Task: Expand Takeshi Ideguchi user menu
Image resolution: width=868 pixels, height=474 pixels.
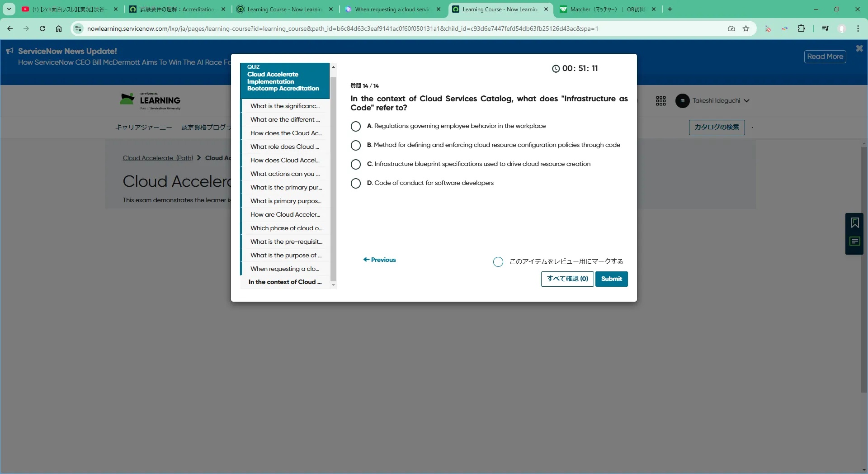Action: pyautogui.click(x=712, y=101)
